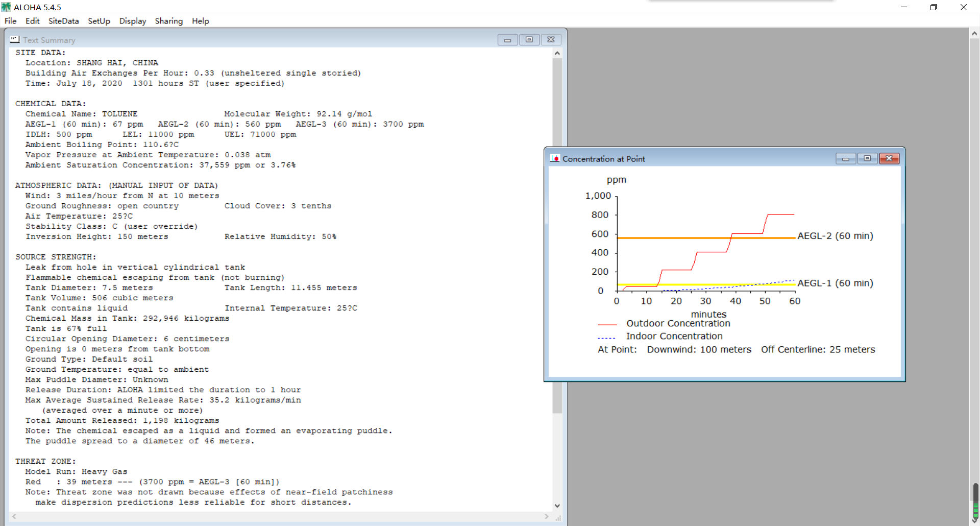Click the Text Summary window icon
Image resolution: width=980 pixels, height=526 pixels.
tap(15, 39)
